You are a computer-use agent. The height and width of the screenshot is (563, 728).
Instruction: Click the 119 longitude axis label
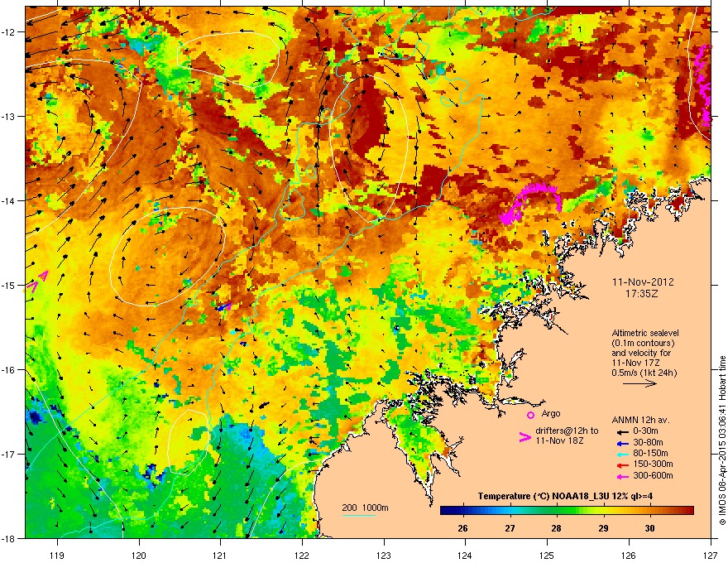57,555
